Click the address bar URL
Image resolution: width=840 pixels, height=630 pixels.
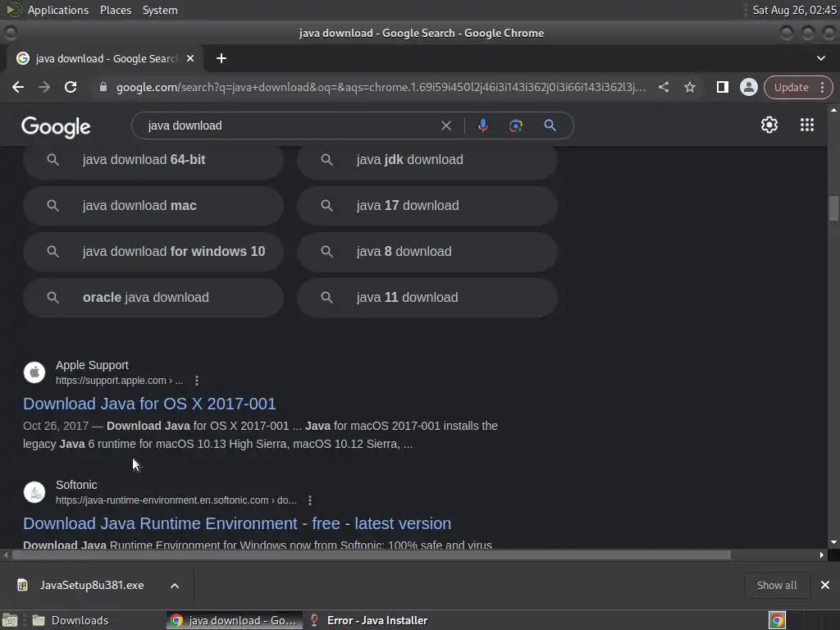381,87
